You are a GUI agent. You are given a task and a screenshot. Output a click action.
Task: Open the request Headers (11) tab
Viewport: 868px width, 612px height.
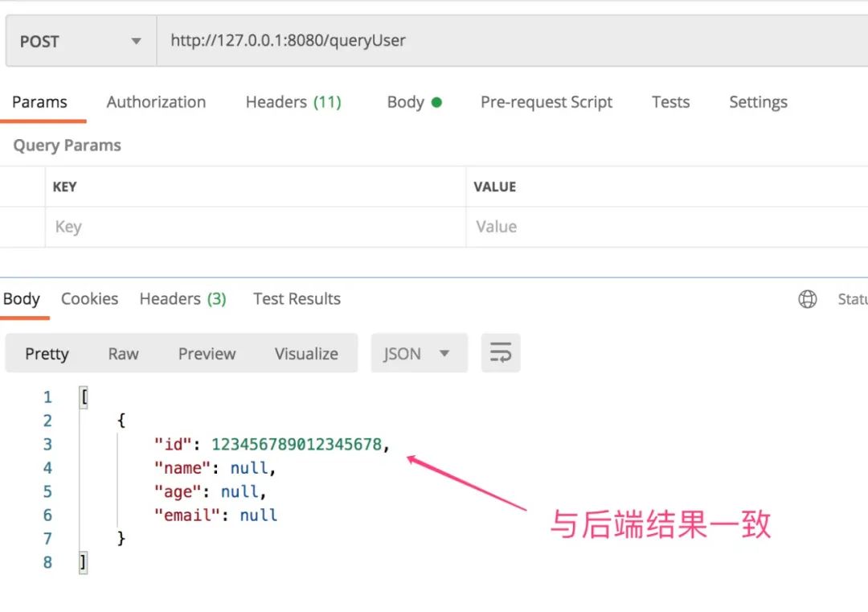coord(293,102)
